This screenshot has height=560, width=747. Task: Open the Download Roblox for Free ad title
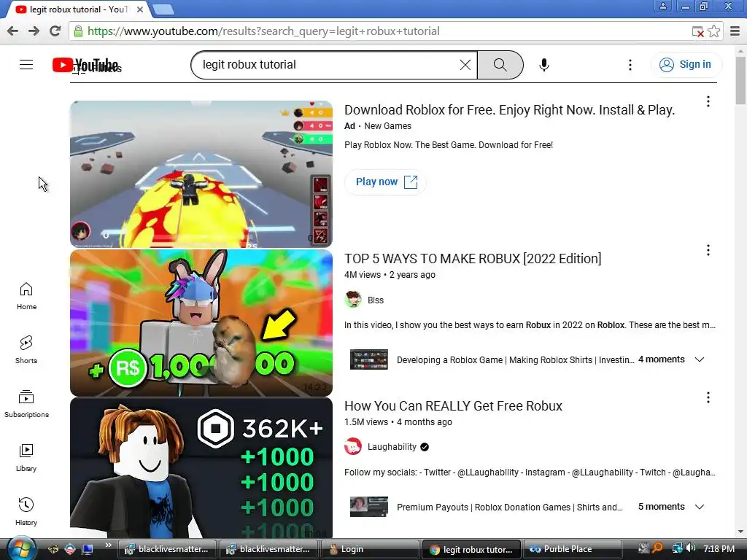[x=509, y=110]
